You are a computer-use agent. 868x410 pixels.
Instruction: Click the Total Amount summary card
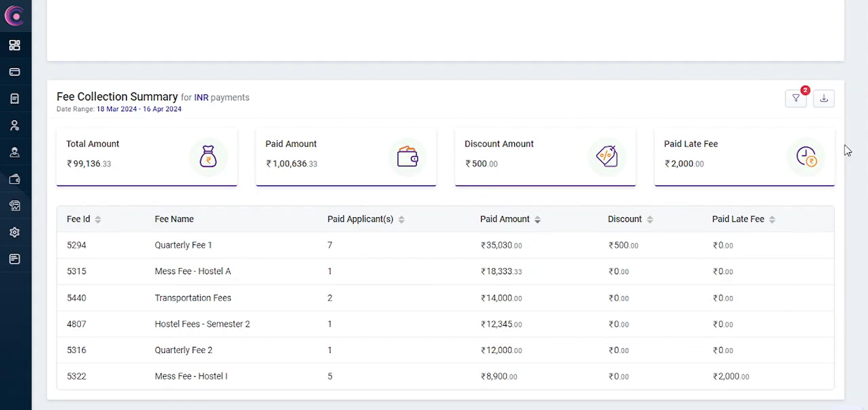tap(146, 156)
